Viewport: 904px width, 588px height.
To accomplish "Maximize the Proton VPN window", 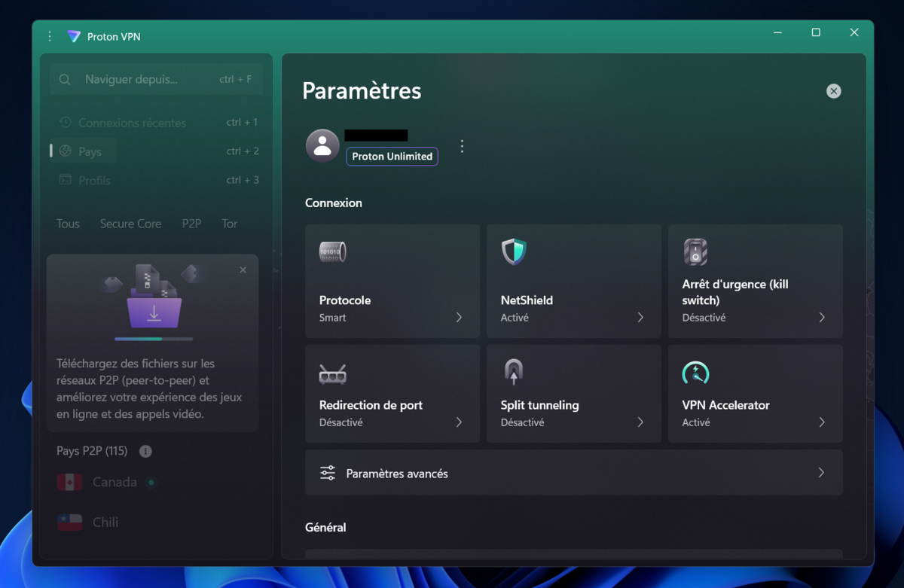I will pyautogui.click(x=816, y=32).
